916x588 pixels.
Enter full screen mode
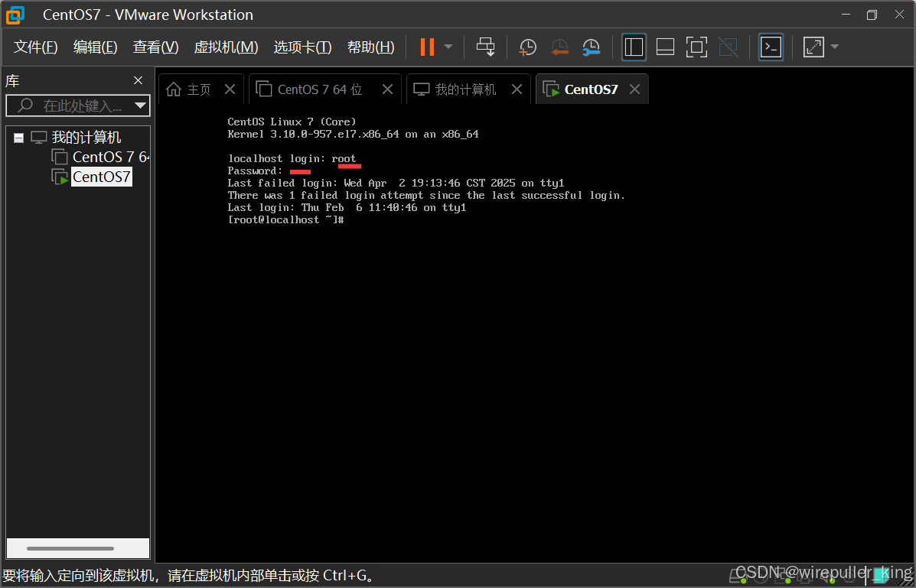coord(696,47)
